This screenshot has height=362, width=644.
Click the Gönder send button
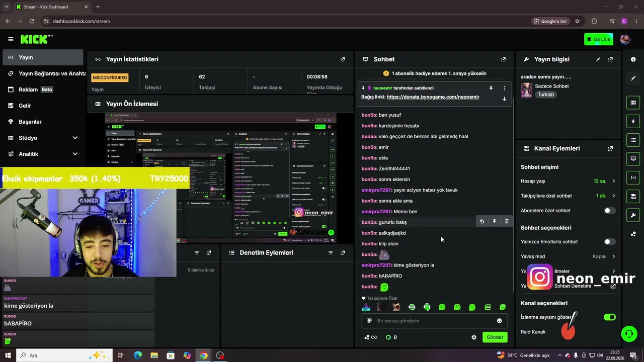[495, 337]
